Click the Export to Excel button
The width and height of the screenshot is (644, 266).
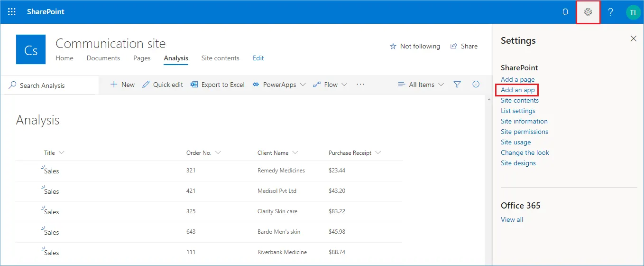point(218,85)
